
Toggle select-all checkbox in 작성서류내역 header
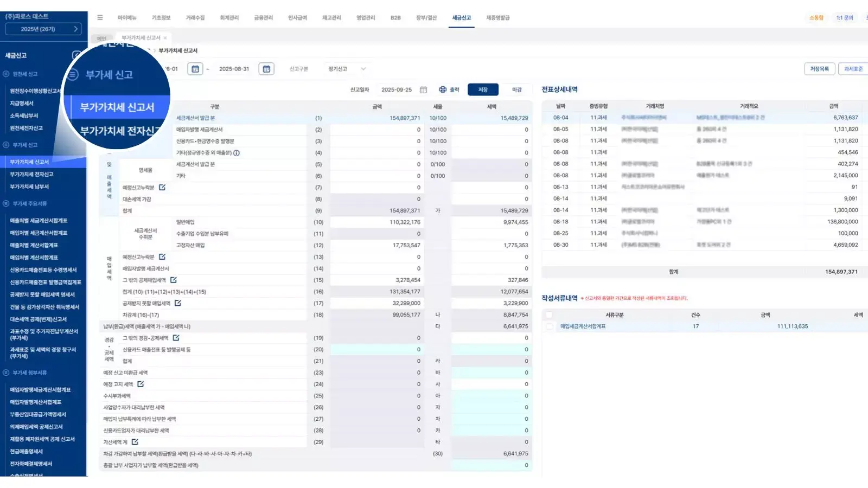(550, 315)
